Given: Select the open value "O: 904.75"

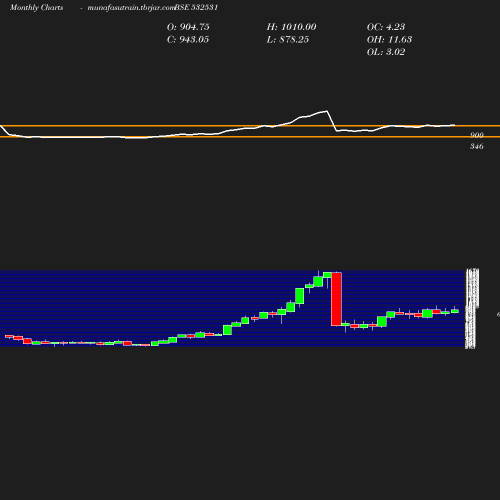Looking at the screenshot, I should (188, 27).
